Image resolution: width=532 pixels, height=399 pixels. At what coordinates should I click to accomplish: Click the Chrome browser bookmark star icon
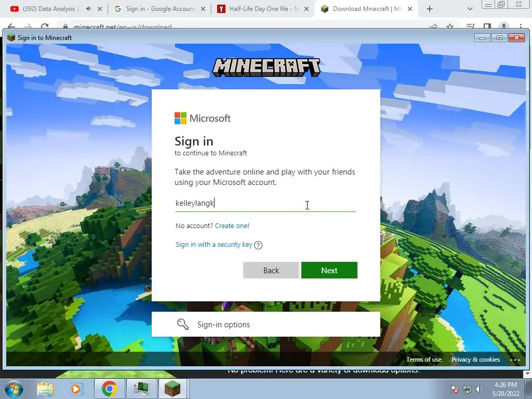[x=450, y=26]
